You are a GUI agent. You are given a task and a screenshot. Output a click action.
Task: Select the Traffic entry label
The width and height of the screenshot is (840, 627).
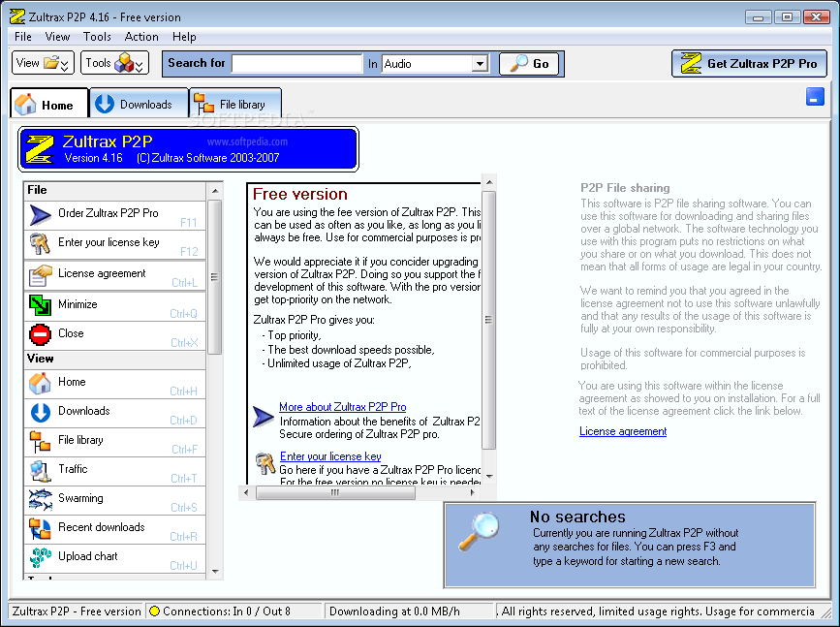coord(73,469)
